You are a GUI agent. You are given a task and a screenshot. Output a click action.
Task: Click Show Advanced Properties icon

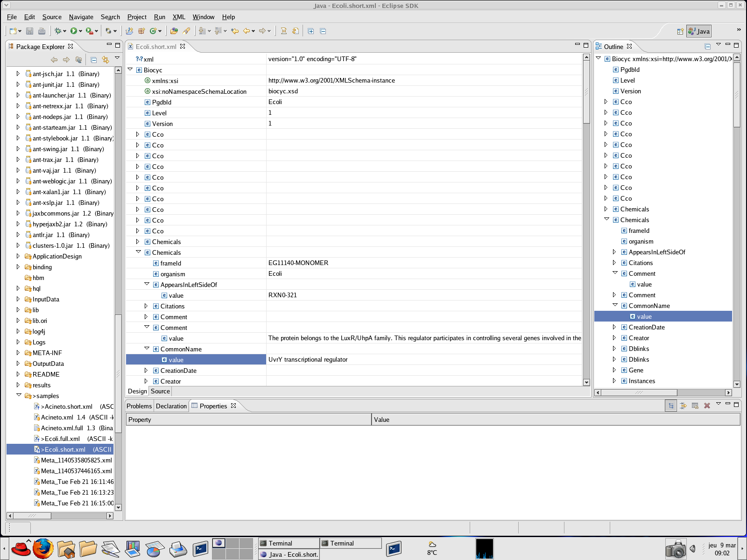[683, 406]
